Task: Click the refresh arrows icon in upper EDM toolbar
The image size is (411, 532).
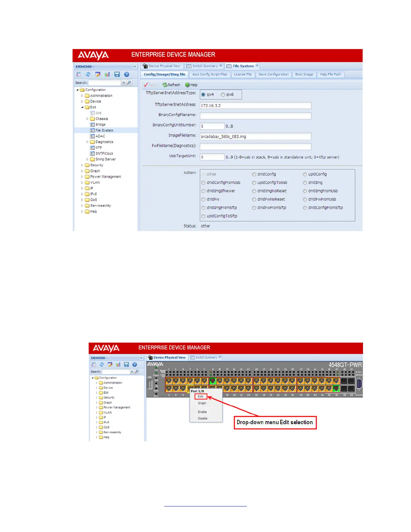Action: pyautogui.click(x=88, y=75)
